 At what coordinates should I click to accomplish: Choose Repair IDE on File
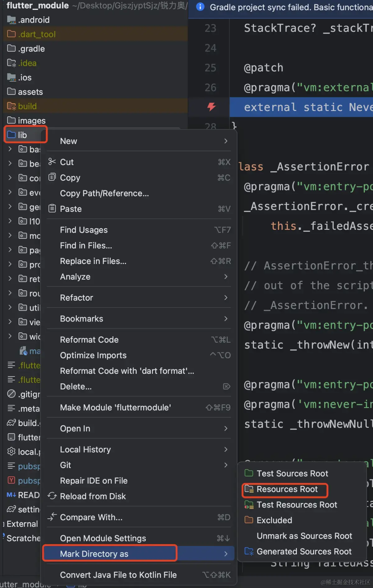tap(94, 480)
